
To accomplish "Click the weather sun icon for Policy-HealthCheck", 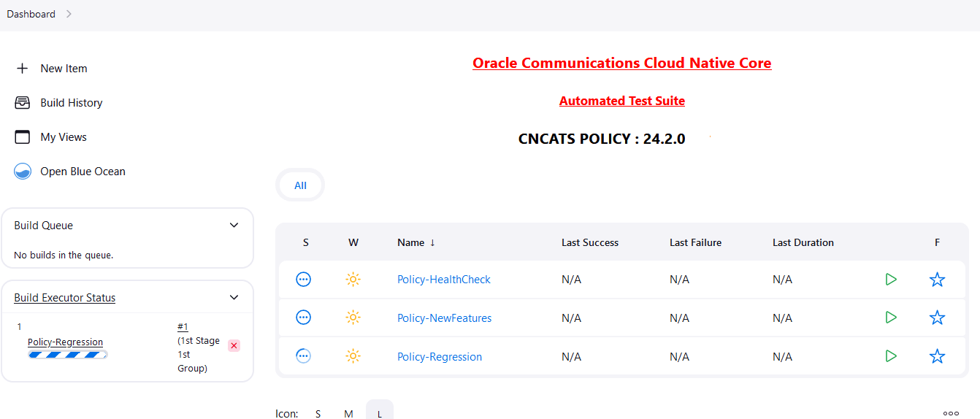I will click(x=353, y=280).
